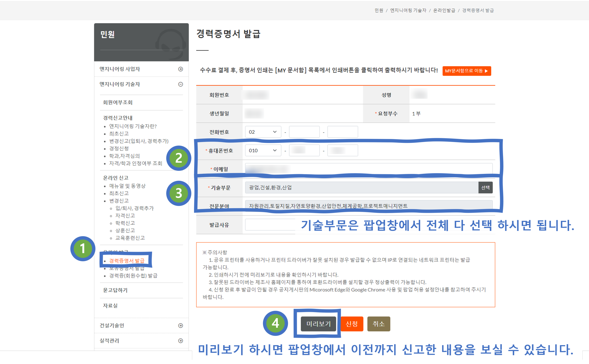Open the 010 mobile prefix dropdown
Image resolution: width=589 pixels, height=364 pixels.
pos(263,151)
